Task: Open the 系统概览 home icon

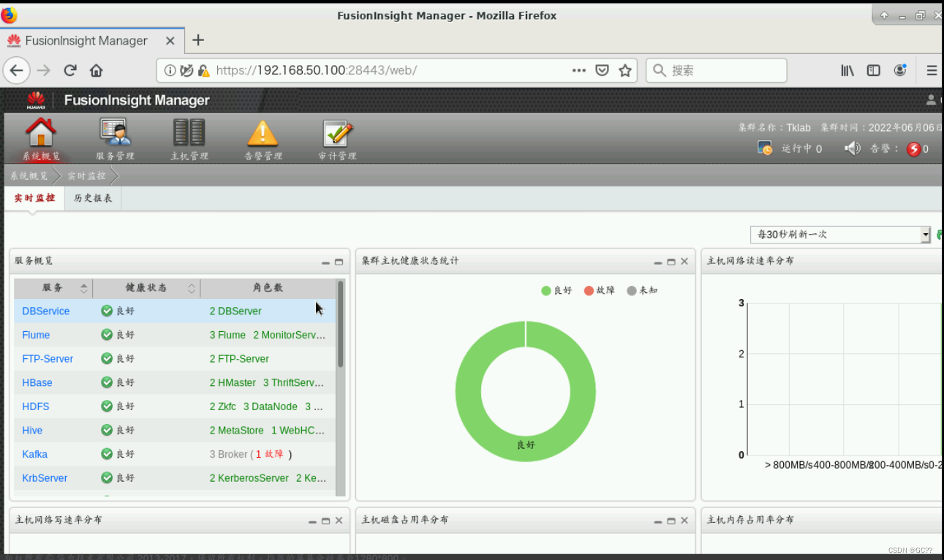Action: (x=41, y=132)
